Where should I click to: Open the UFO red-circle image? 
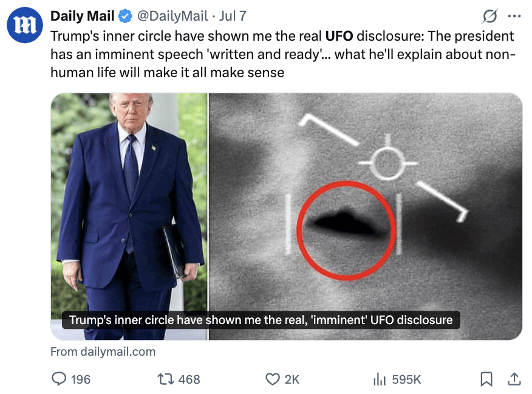pos(366,216)
